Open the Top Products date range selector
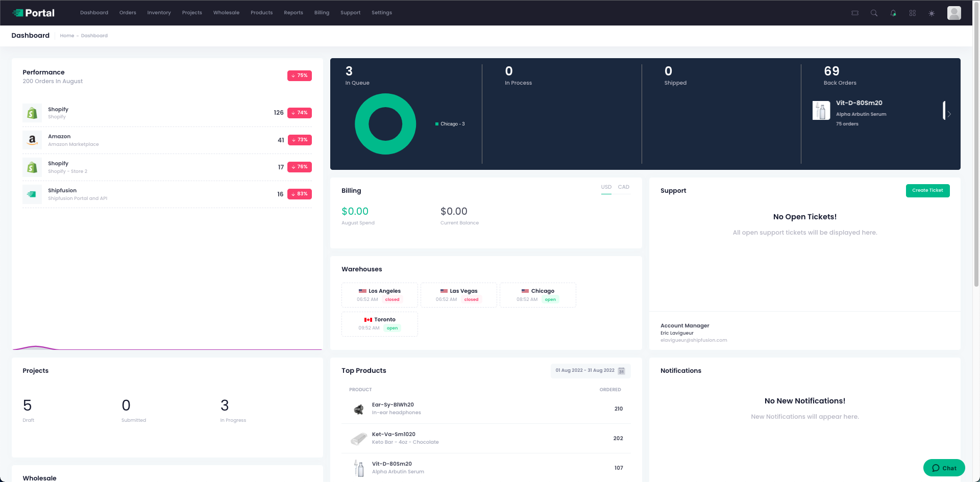This screenshot has width=980, height=482. tap(585, 370)
